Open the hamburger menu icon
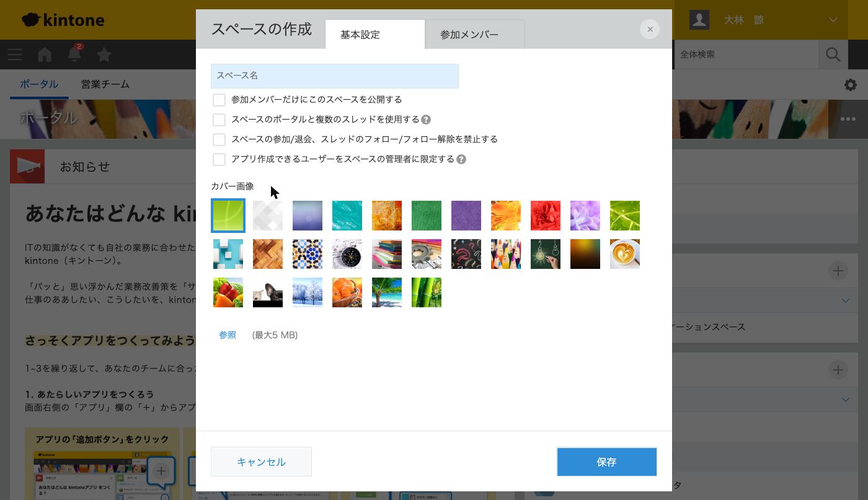Viewport: 868px width, 500px height. (x=15, y=55)
